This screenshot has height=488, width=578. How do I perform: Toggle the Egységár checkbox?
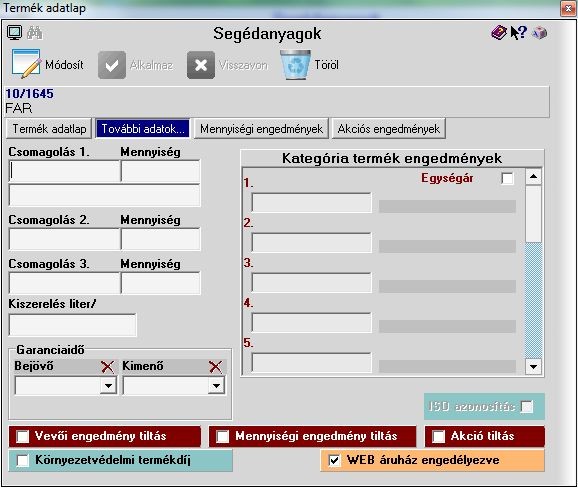[x=507, y=178]
